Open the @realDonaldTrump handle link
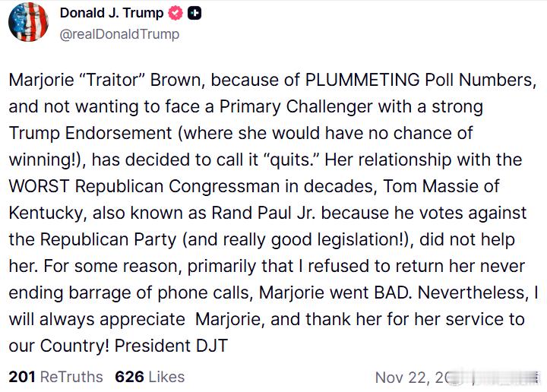 click(119, 33)
